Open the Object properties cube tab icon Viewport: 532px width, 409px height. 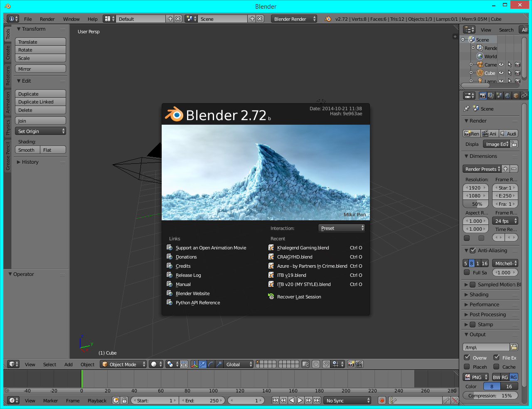tap(516, 96)
